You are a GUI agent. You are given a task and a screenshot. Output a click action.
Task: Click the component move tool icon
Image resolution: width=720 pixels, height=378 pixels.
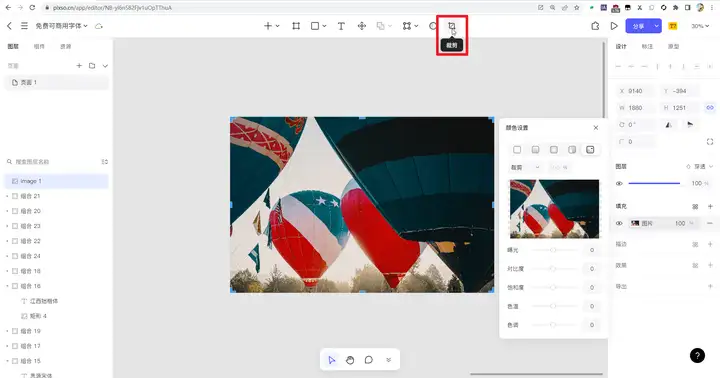(362, 26)
